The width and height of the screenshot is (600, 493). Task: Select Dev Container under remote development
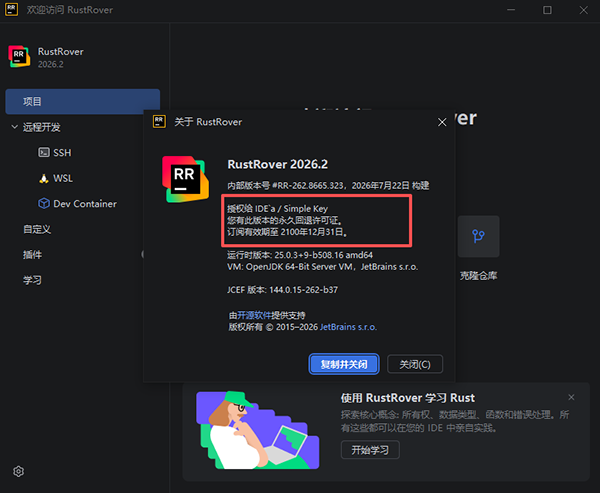pyautogui.click(x=85, y=204)
